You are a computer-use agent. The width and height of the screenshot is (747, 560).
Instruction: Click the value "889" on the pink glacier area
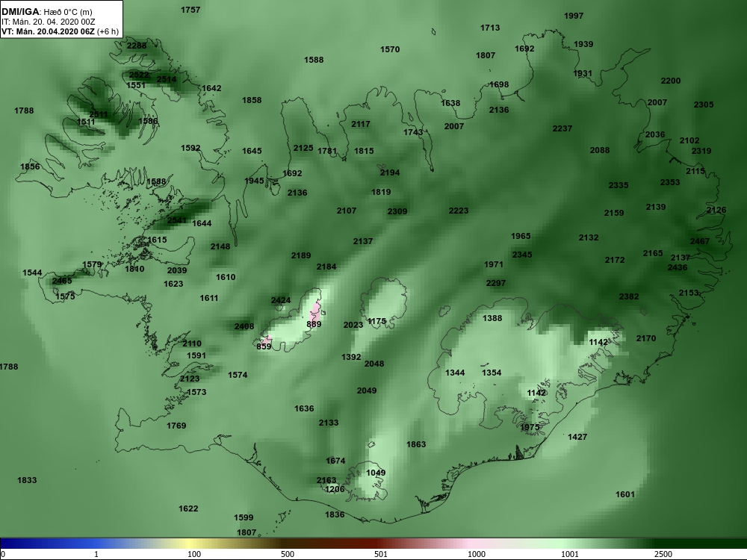pyautogui.click(x=314, y=324)
